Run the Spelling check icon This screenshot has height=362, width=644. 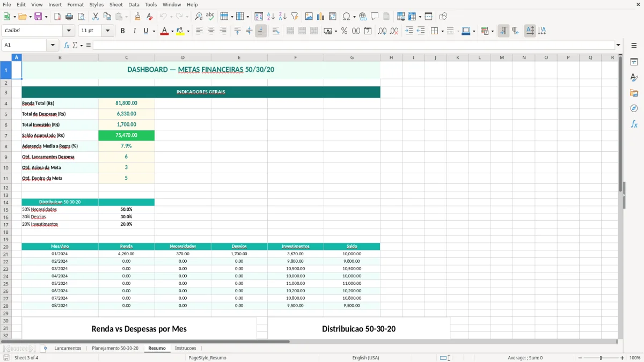[x=210, y=17]
